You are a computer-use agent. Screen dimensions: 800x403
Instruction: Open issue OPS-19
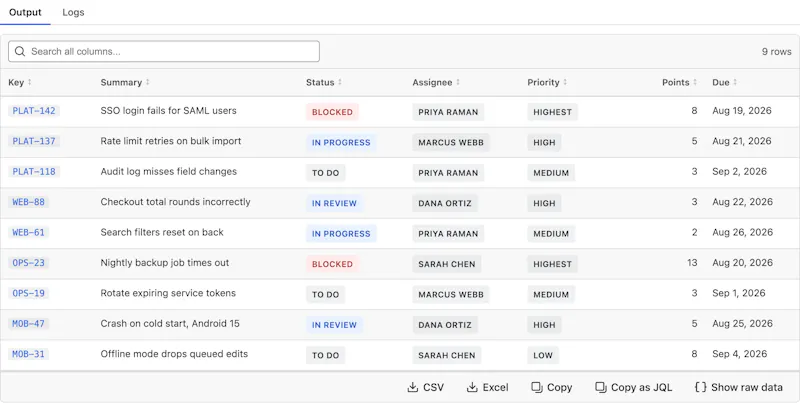29,293
